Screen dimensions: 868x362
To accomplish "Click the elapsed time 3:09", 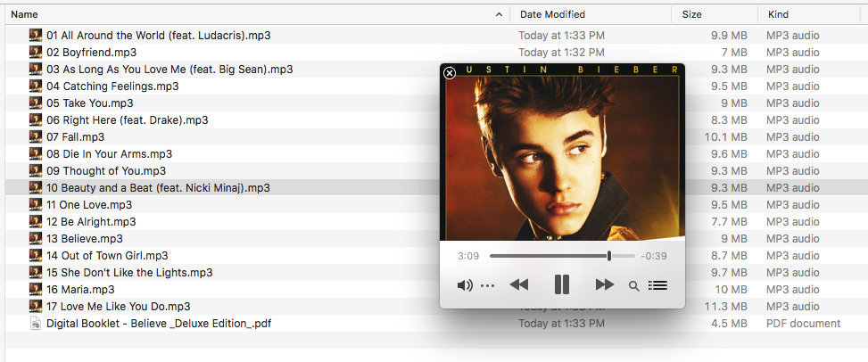I will pos(468,256).
